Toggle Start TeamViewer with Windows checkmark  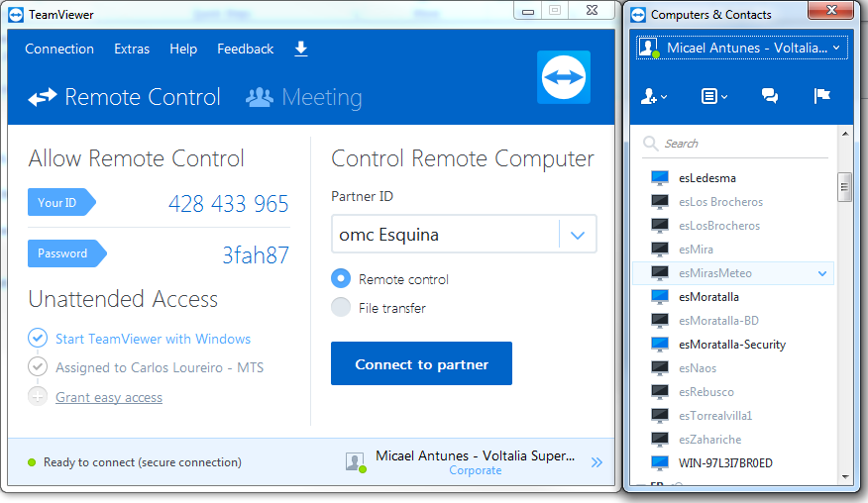pos(38,338)
